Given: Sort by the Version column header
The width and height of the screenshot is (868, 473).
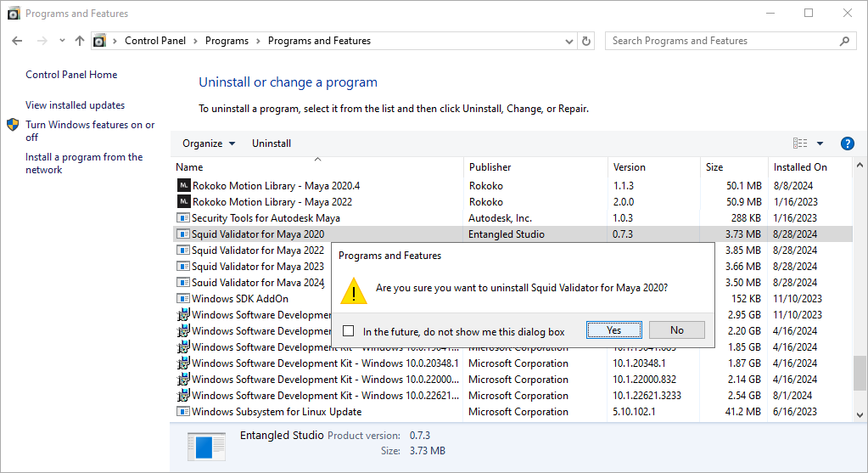Looking at the screenshot, I should click(x=654, y=166).
